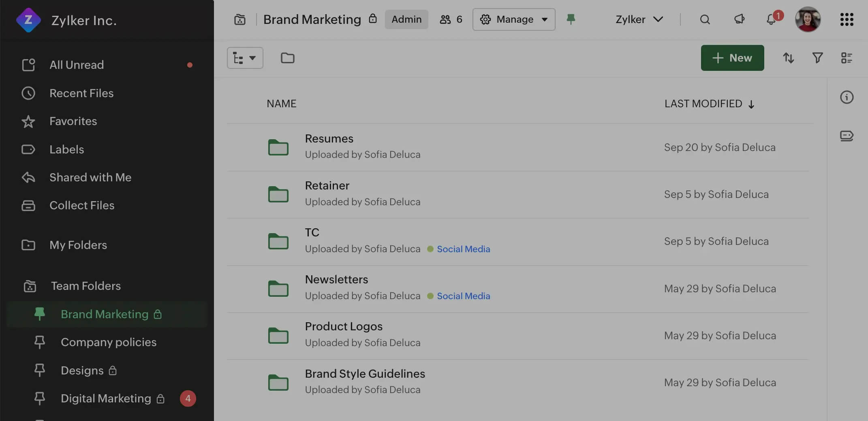Open the apps grid launcher
Viewport: 868px width, 421px height.
(x=847, y=19)
